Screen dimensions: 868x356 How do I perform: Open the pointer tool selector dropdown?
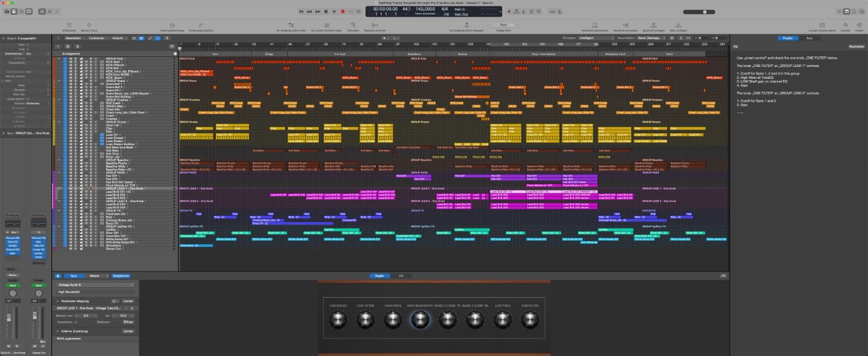(385, 38)
